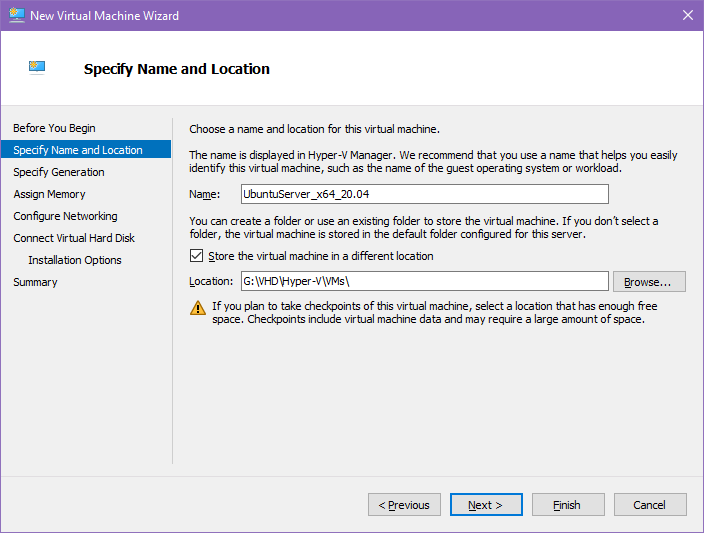Click the Location path field
The height and width of the screenshot is (533, 704).
pos(425,281)
